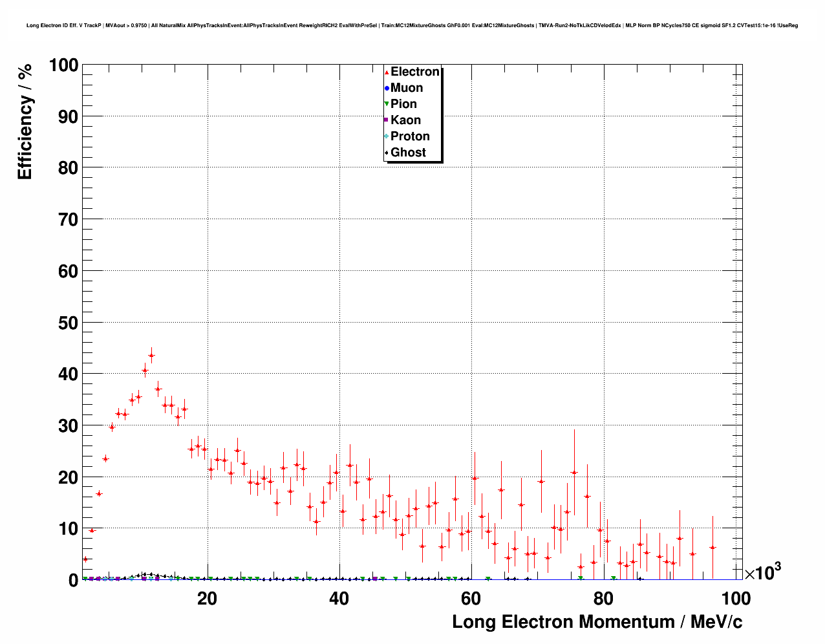The image size is (825, 644).
Task: Click the ×10³ exponent label
Action: 762,572
